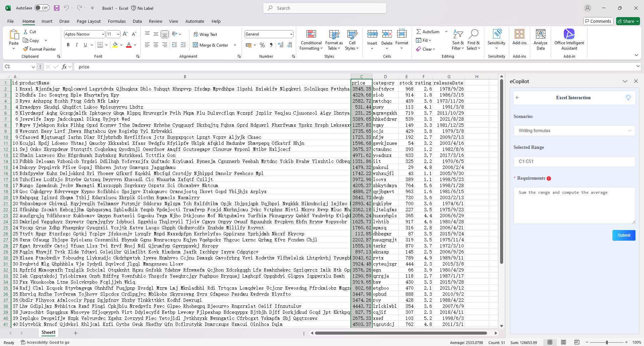Toggle Bold formatting
Image resolution: width=644 pixels, height=346 pixels.
(68, 45)
